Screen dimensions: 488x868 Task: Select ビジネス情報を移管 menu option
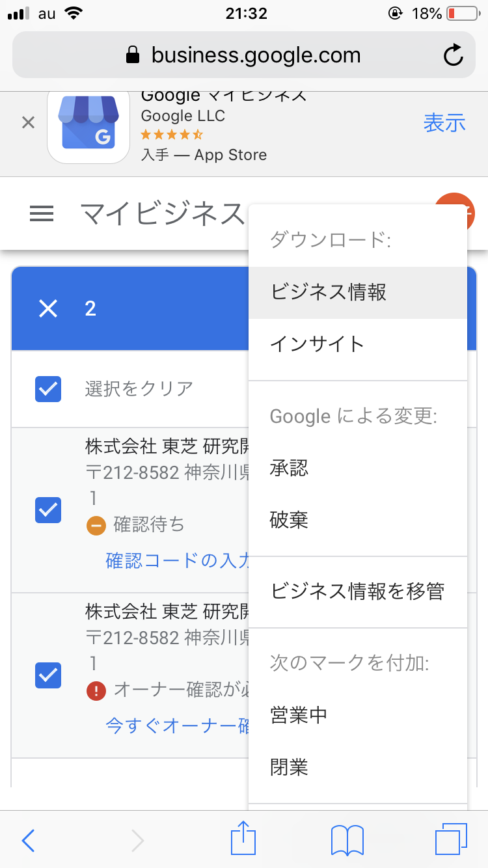357,591
